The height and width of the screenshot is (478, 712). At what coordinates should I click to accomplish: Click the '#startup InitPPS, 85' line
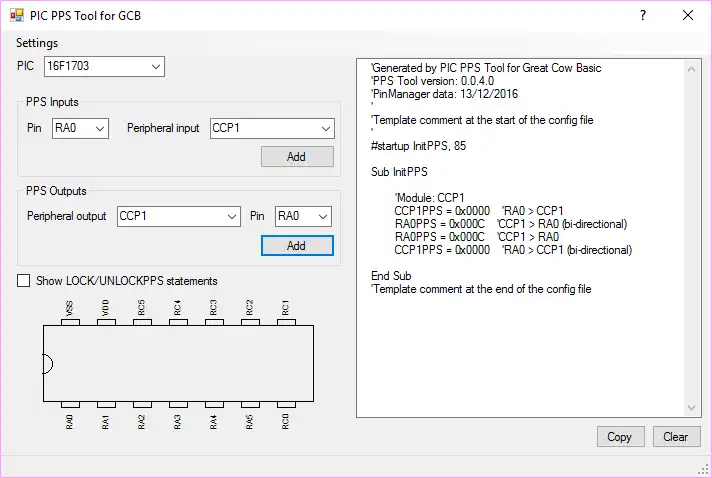point(418,146)
